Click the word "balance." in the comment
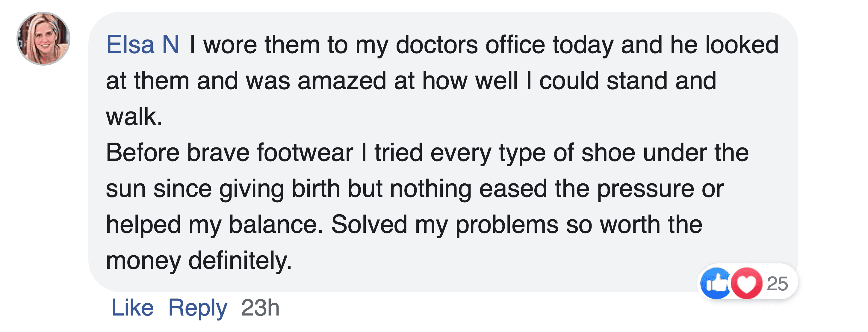 (x=276, y=224)
